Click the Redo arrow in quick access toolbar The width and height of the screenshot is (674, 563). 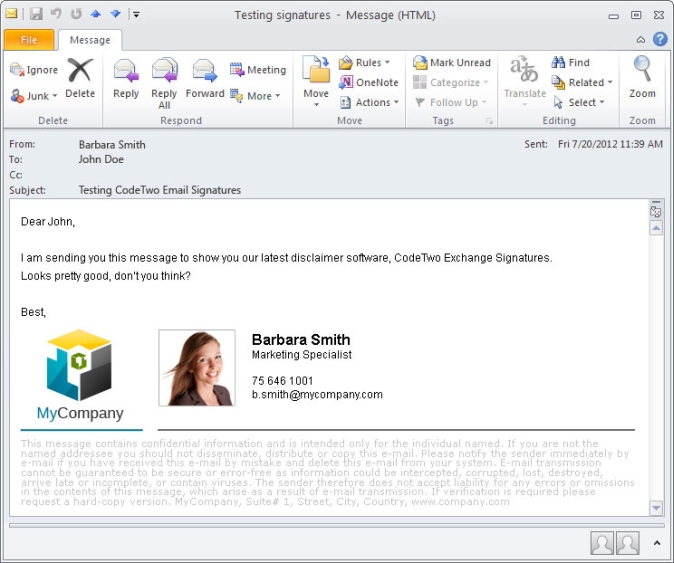click(x=76, y=14)
